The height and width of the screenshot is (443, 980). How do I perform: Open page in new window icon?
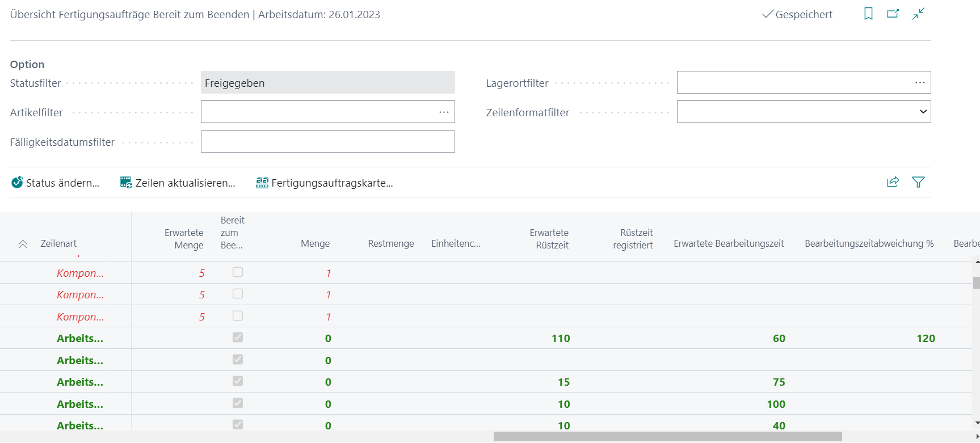(x=893, y=14)
